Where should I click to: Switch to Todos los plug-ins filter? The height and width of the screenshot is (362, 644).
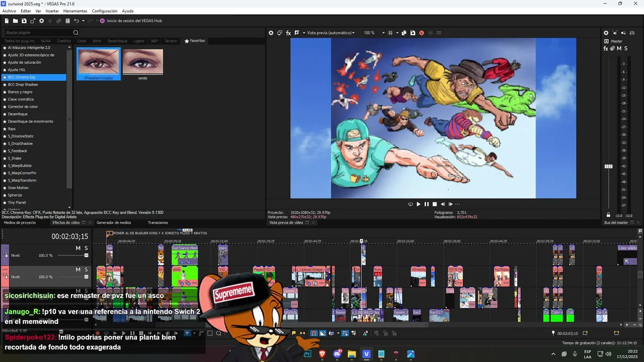(x=19, y=41)
